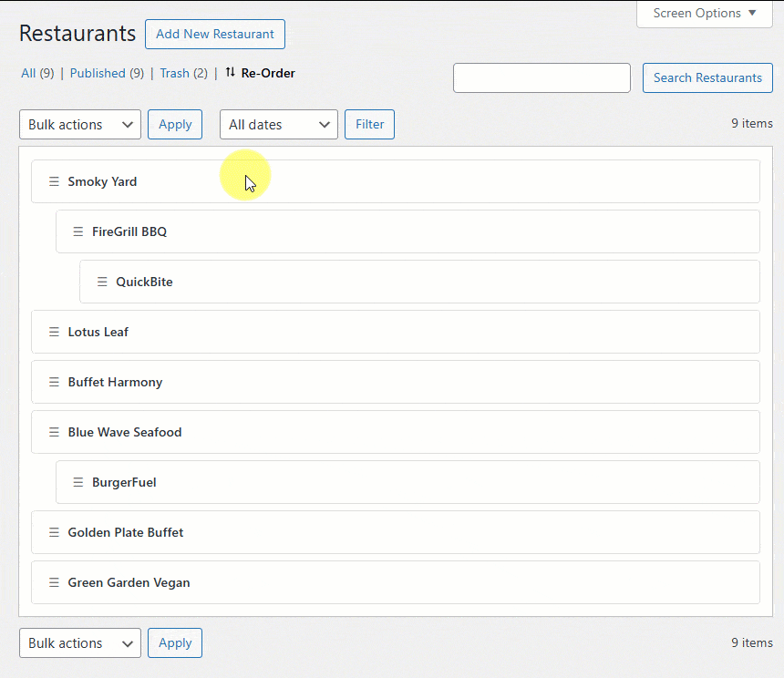Click the drag handle next to FireGrill BBQ
The height and width of the screenshot is (678, 784).
(x=78, y=231)
